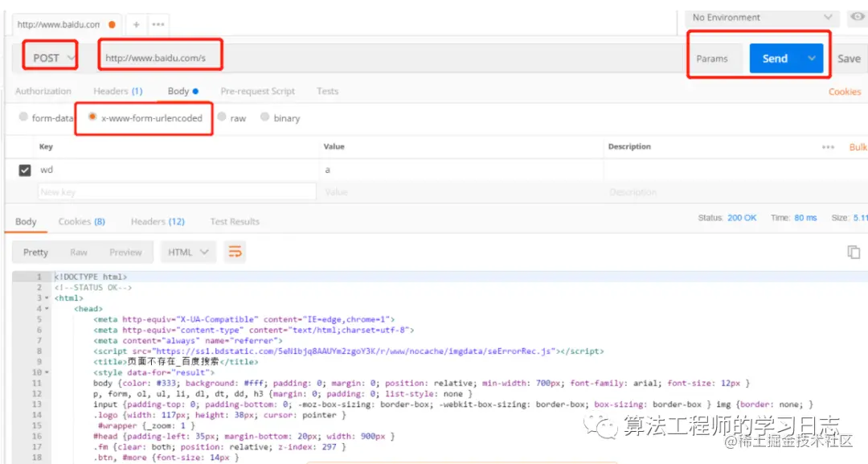Select the response Body tab

26,221
